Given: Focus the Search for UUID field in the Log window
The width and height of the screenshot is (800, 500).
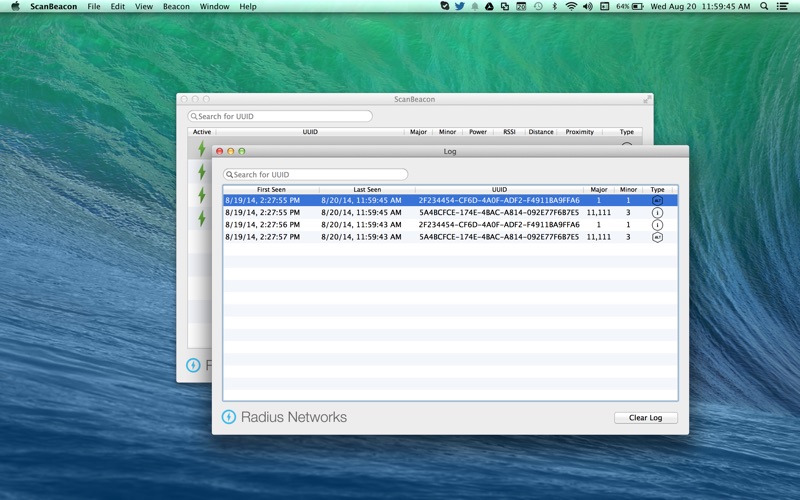Looking at the screenshot, I should 315,174.
